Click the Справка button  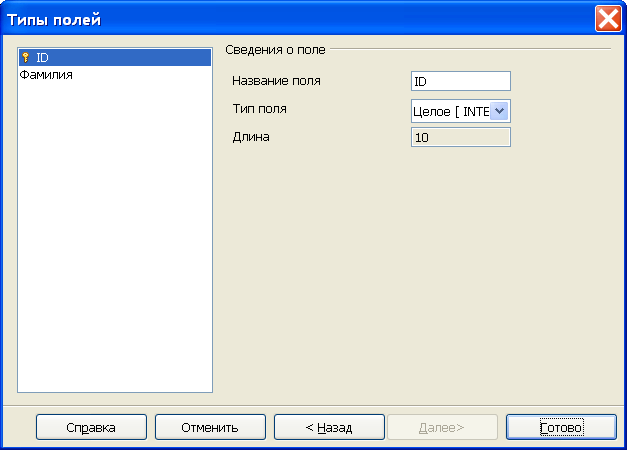click(91, 427)
